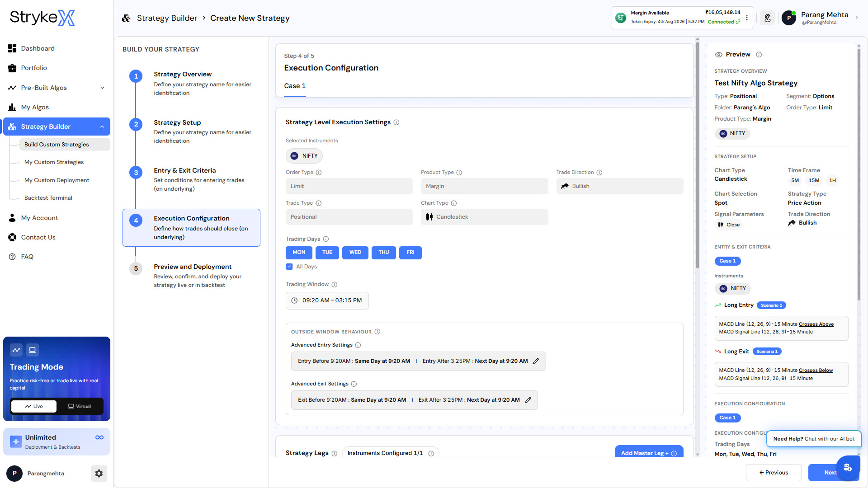Open My Custom Strategies

pos(54,162)
